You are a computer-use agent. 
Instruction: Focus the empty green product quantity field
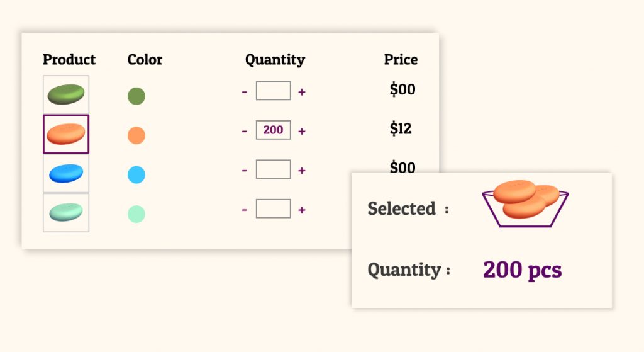point(274,91)
